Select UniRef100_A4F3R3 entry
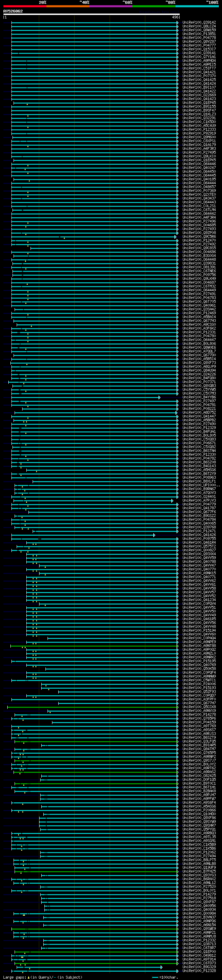This screenshot has height=980, width=222. 199,149
